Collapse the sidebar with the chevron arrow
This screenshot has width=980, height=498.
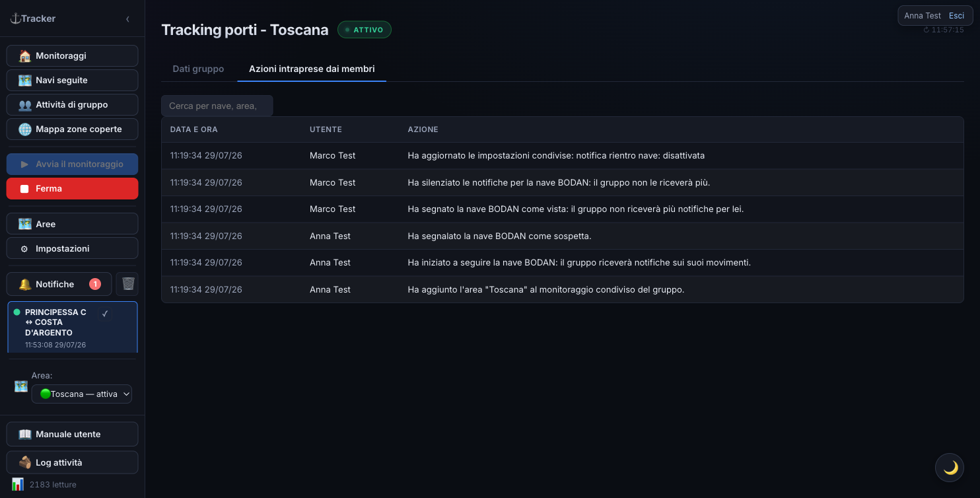pos(127,19)
